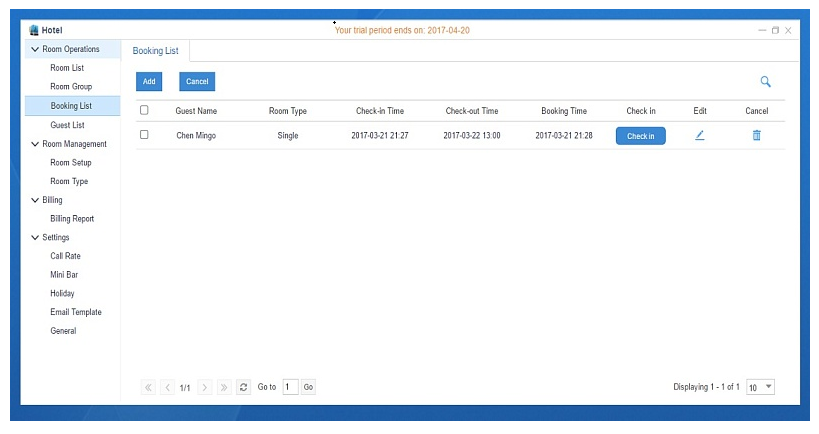Image resolution: width=819 pixels, height=434 pixels.
Task: Click the refresh icon in pagination bar
Action: point(244,387)
